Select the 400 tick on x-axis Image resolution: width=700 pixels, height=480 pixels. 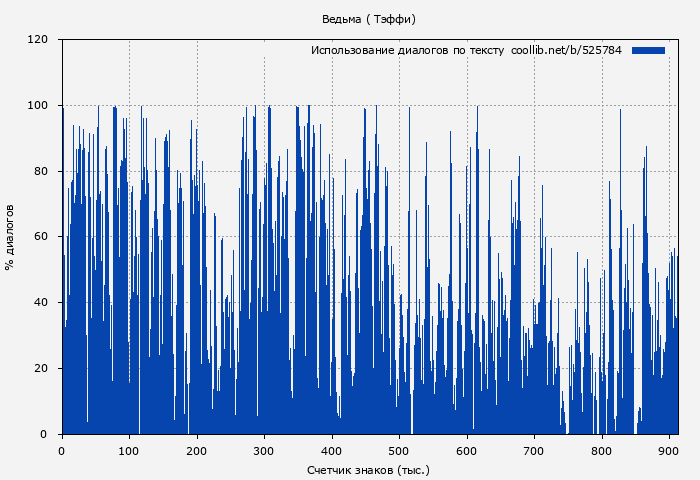[x=332, y=450]
